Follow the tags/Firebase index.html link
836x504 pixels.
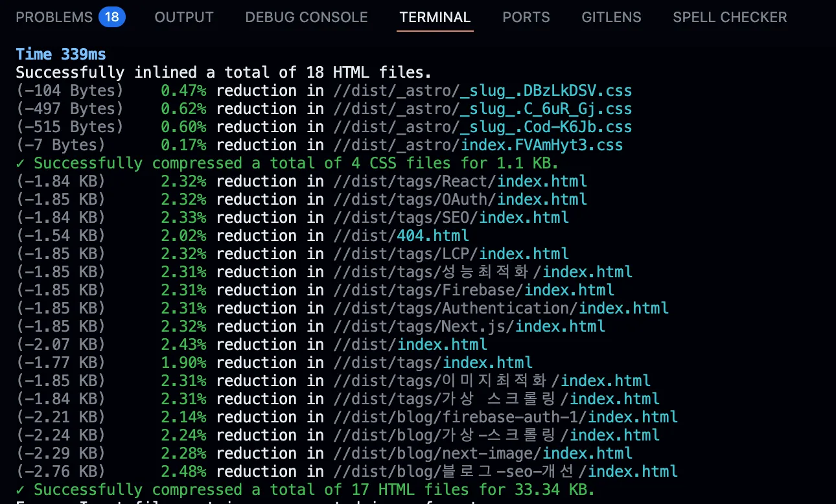[x=569, y=290]
